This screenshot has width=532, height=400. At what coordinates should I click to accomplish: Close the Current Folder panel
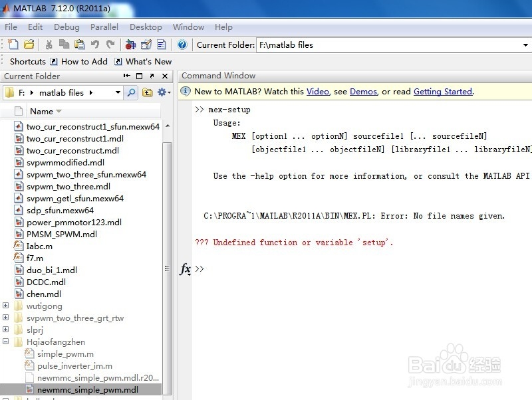tap(165, 76)
